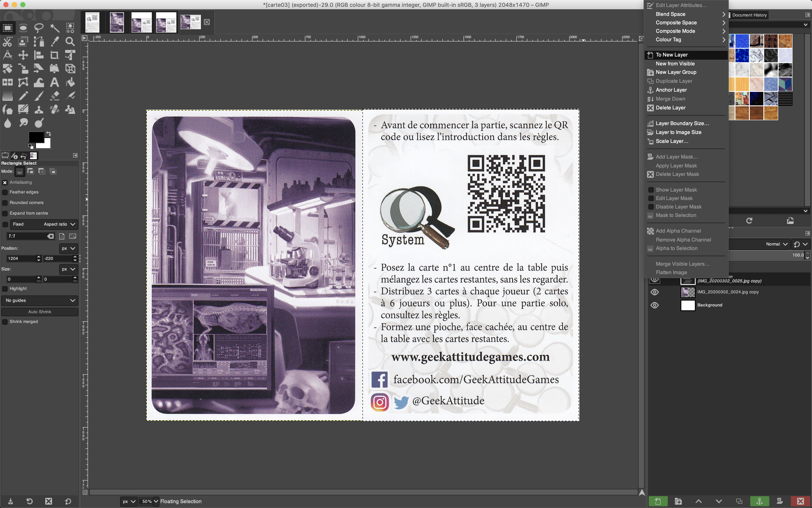Select the Heal bandage tool
The height and width of the screenshot is (508, 812).
54,109
